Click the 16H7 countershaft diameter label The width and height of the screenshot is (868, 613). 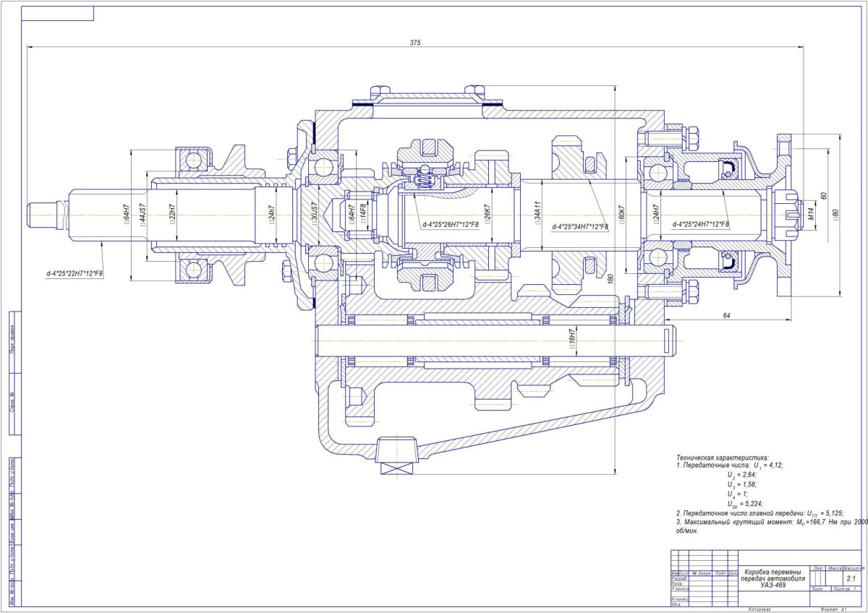571,339
